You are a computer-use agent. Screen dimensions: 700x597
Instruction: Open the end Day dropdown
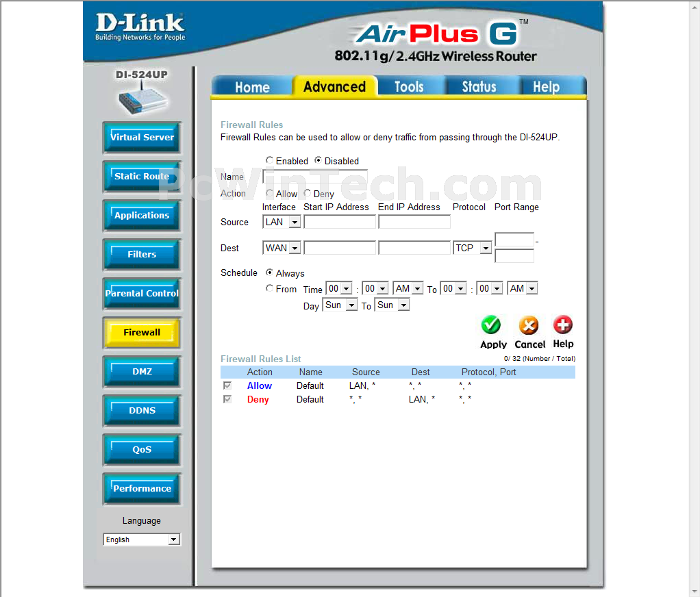point(392,305)
